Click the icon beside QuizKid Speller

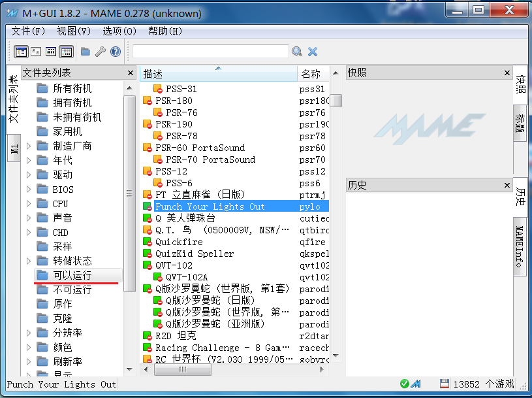click(x=148, y=254)
